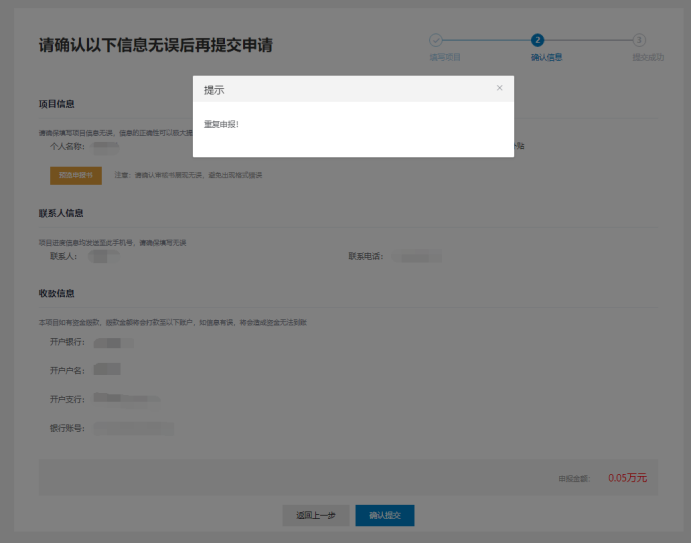
Task: Click the blurred 联系电话 value
Action: (417, 256)
